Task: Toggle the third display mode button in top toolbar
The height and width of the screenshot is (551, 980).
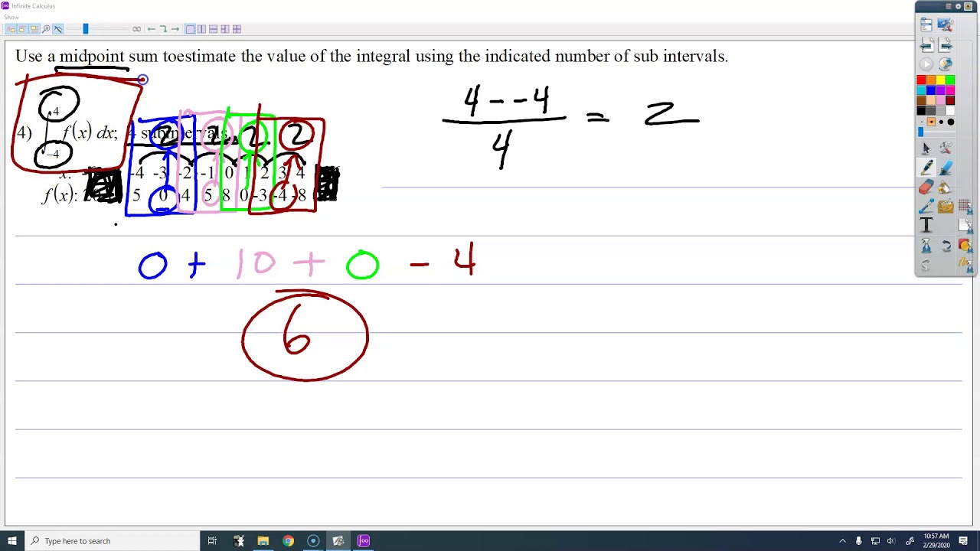Action: pyautogui.click(x=34, y=29)
